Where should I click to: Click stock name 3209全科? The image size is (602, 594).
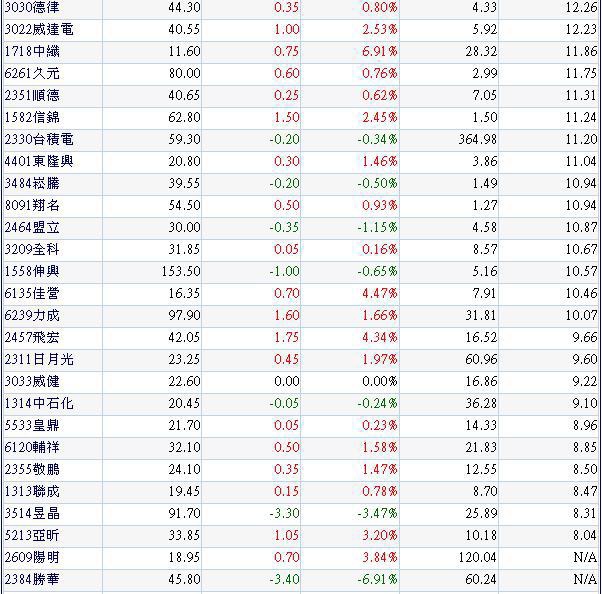tap(32, 249)
